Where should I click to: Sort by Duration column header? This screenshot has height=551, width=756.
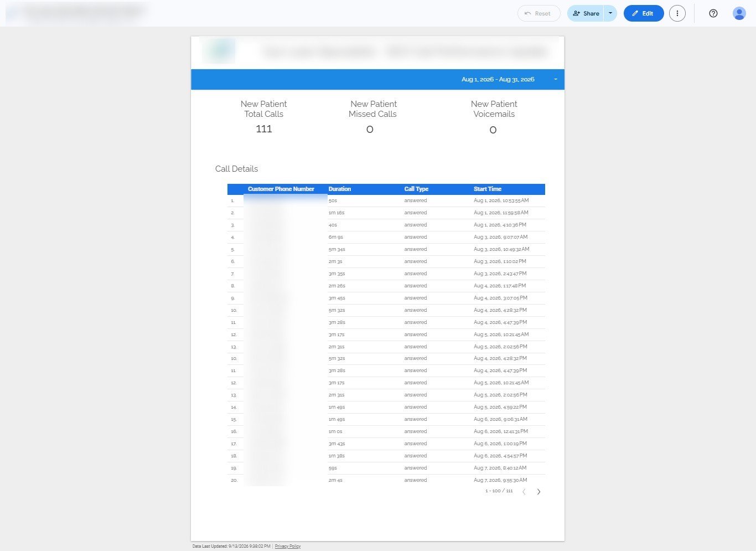[340, 189]
